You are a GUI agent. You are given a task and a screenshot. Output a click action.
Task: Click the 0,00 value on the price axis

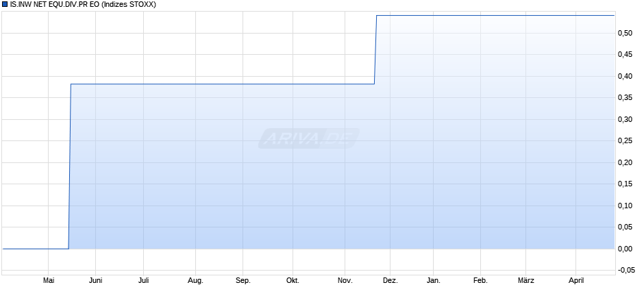[627, 249]
